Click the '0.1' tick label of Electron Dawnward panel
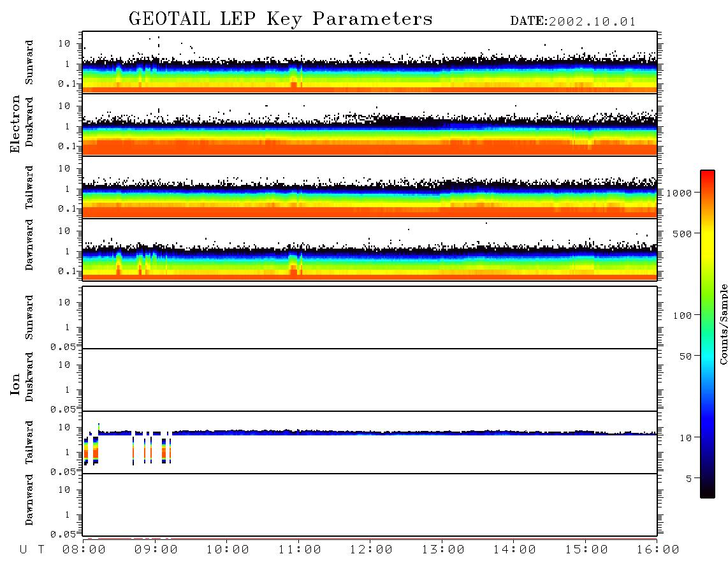Viewport: 728px width, 561px height. click(68, 271)
